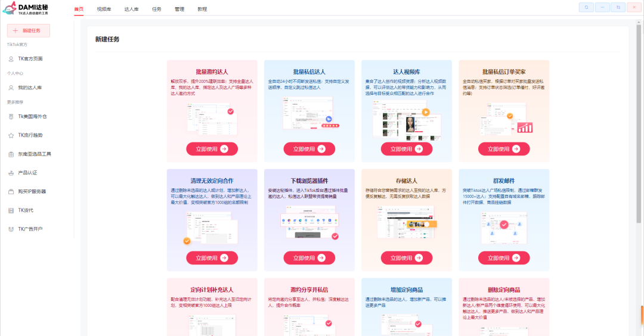Open 东南亚选品工具 sidebar icon
Screen dimensions: 644x336
11,154
